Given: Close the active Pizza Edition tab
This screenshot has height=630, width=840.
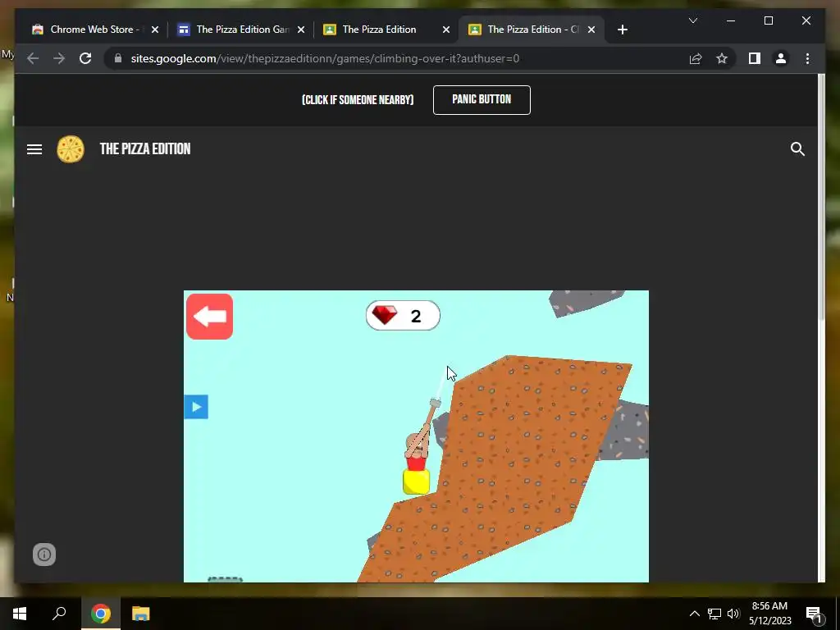Looking at the screenshot, I should click(x=591, y=30).
